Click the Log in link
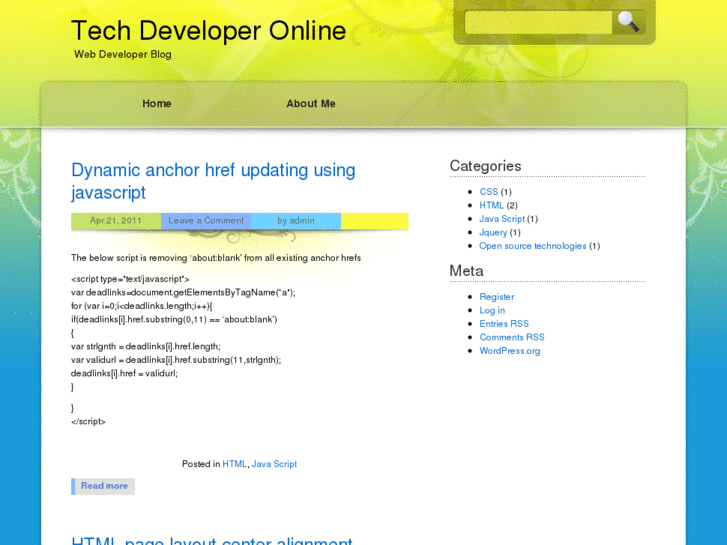Viewport: 727px width, 545px height. pyautogui.click(x=492, y=310)
